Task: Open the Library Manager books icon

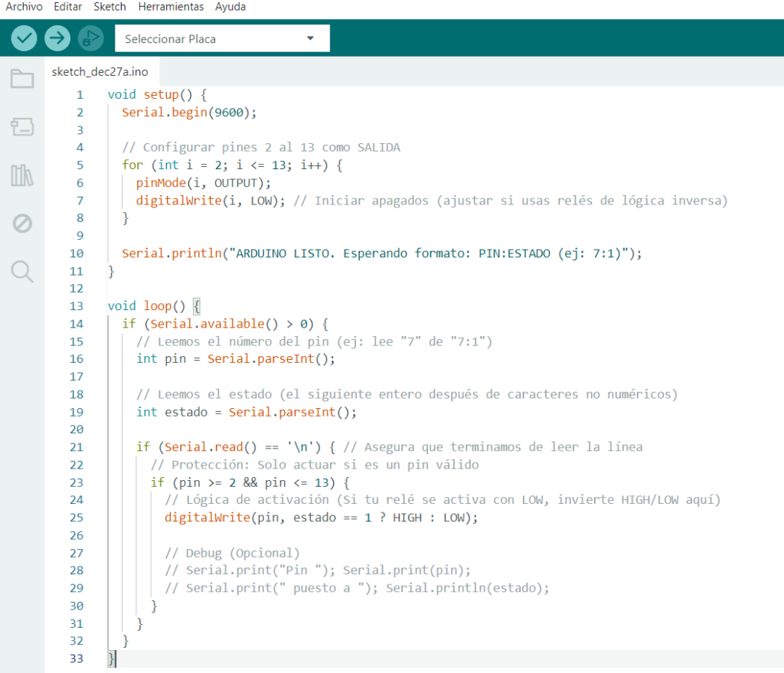Action: pyautogui.click(x=22, y=175)
